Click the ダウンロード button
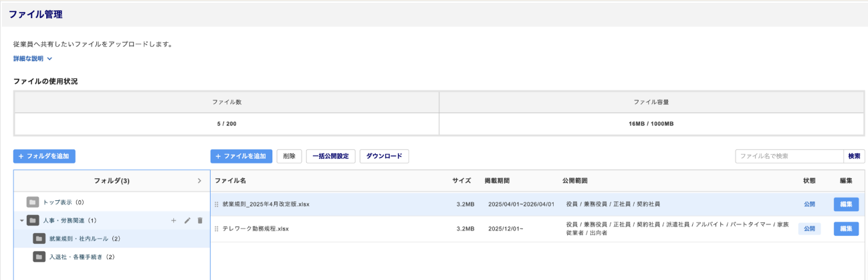The height and width of the screenshot is (280, 868). [x=384, y=156]
